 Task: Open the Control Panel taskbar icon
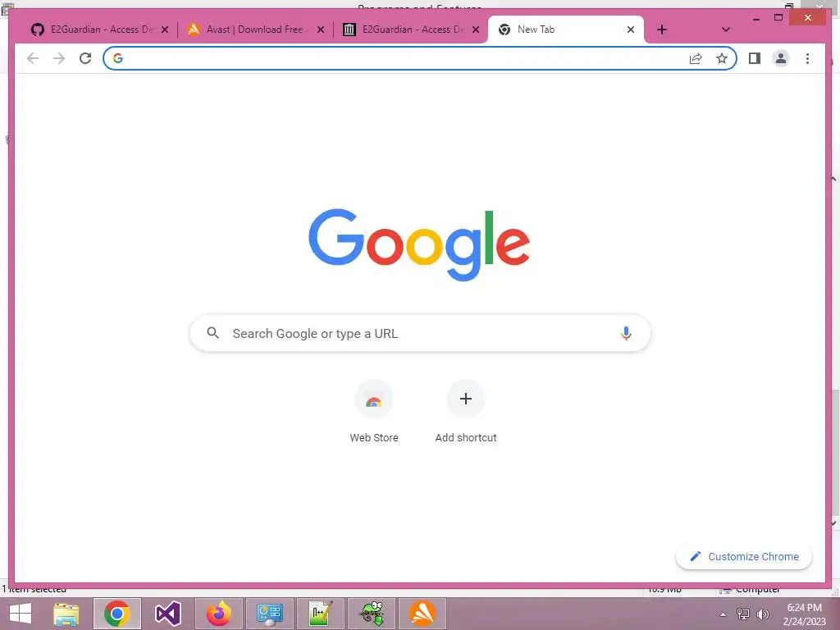click(x=269, y=614)
